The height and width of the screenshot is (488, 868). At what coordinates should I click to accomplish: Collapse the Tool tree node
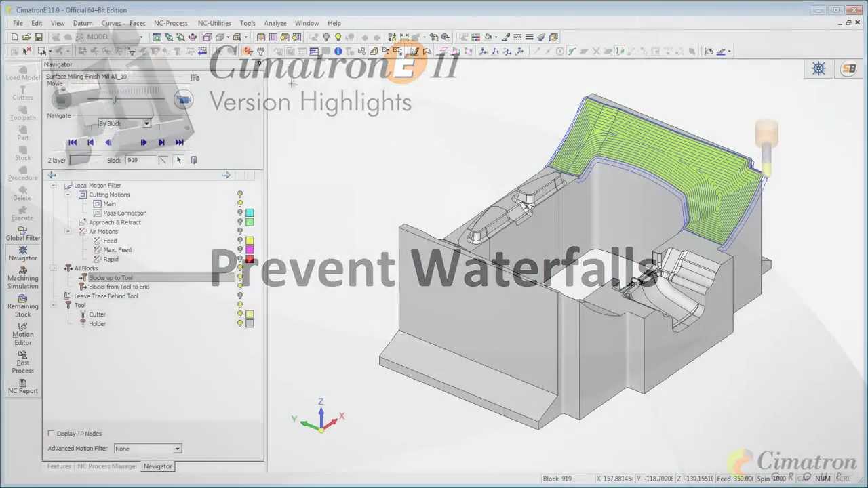tap(54, 305)
